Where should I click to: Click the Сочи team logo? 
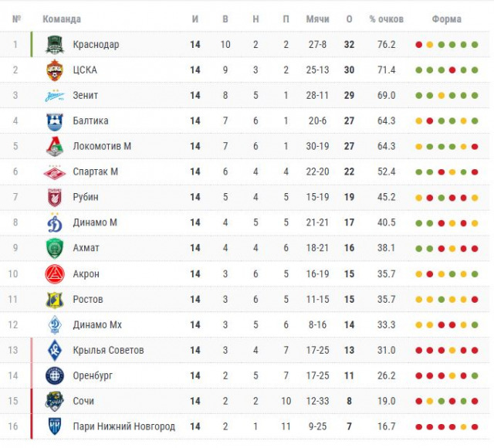54,402
